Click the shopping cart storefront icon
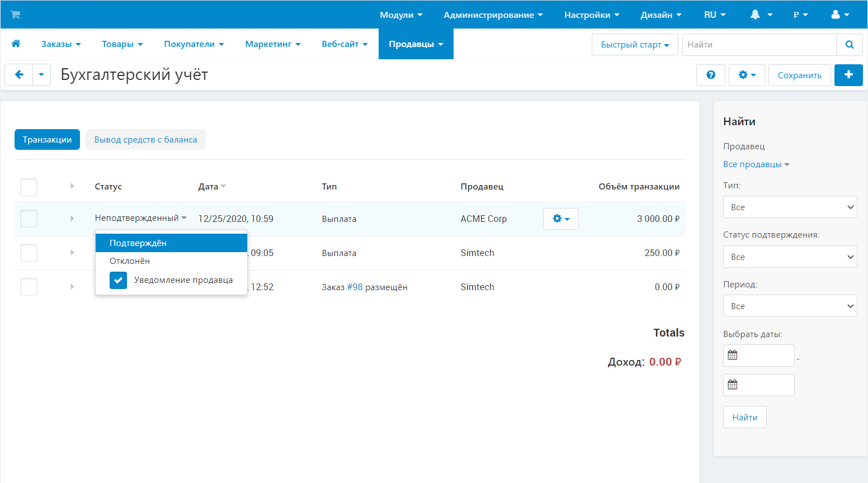Image resolution: width=868 pixels, height=483 pixels. [15, 15]
